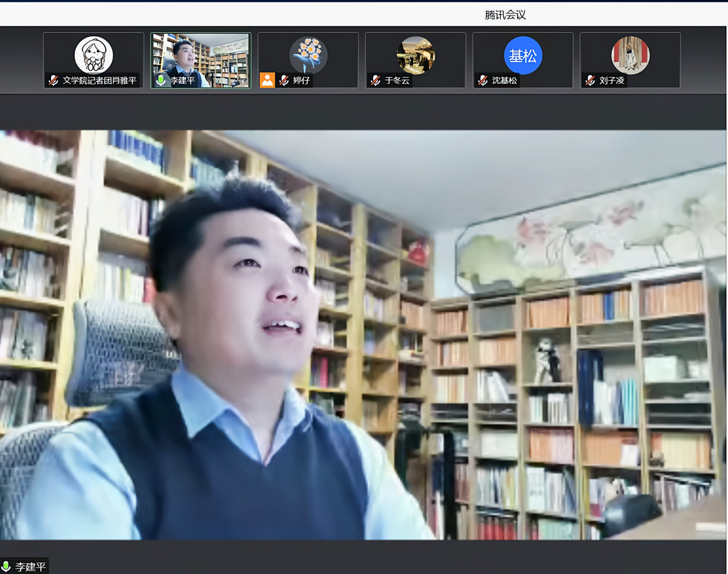Screen dimensions: 728x574
Task: Click the main speaker video area
Action: 363,334
